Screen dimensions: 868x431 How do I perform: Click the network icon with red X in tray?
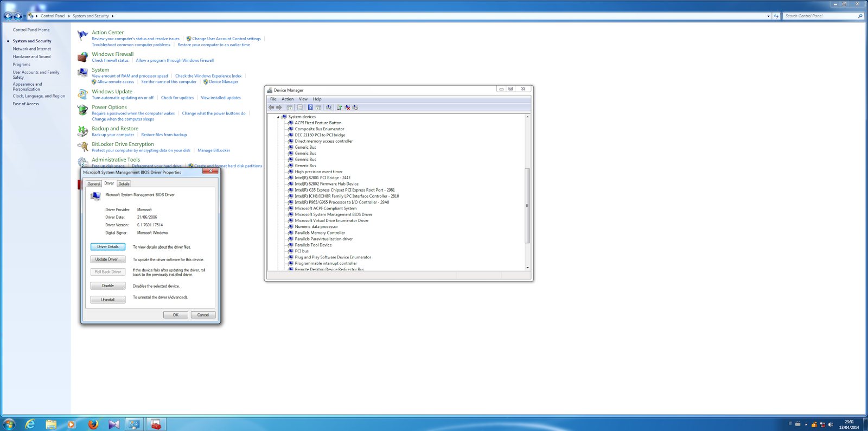[x=822, y=424]
